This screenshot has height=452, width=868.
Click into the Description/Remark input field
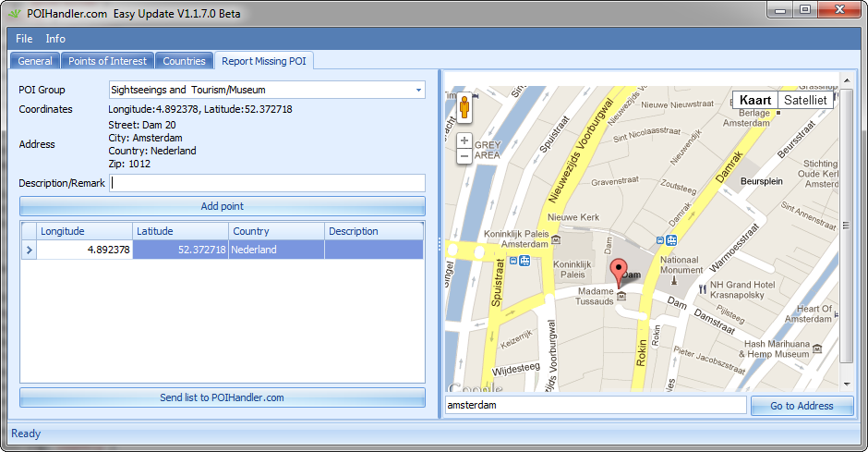[268, 183]
